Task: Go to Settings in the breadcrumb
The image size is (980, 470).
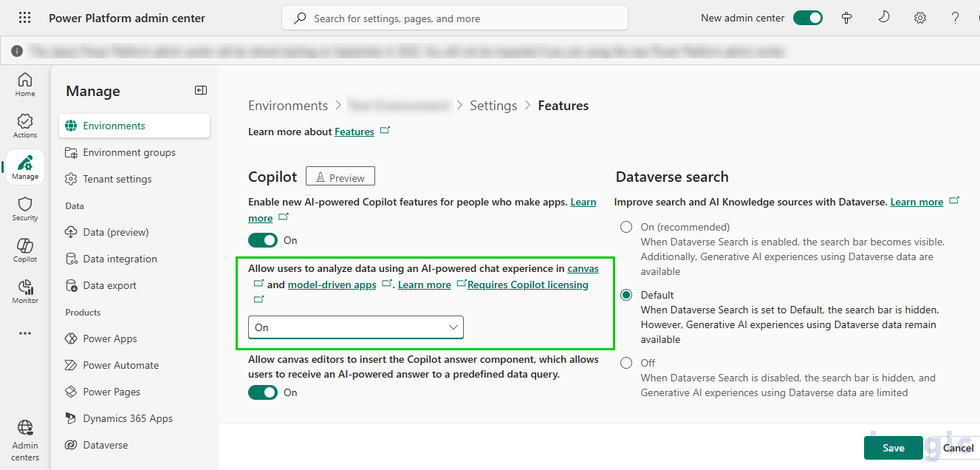Action: click(x=493, y=106)
